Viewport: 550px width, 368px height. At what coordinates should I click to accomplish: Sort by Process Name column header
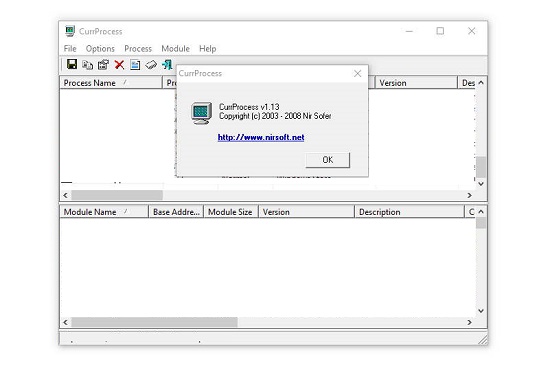111,83
